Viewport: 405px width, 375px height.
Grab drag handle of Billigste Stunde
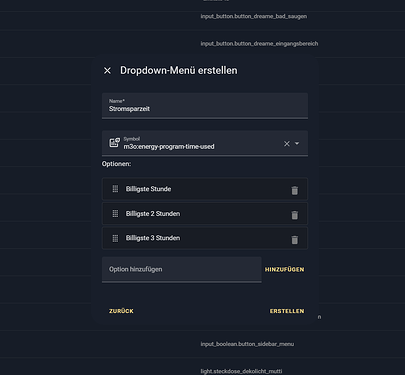pos(115,189)
